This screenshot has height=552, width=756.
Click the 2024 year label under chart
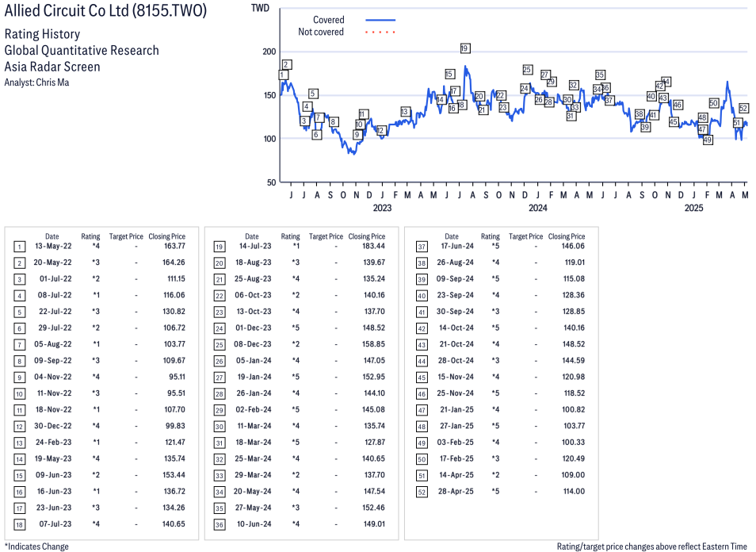pos(537,208)
